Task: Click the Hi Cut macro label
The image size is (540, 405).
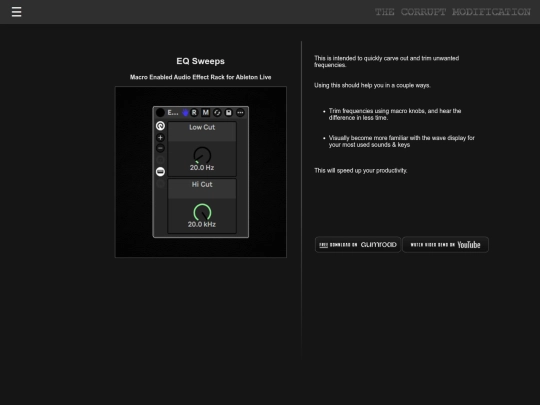Action: [x=202, y=185]
